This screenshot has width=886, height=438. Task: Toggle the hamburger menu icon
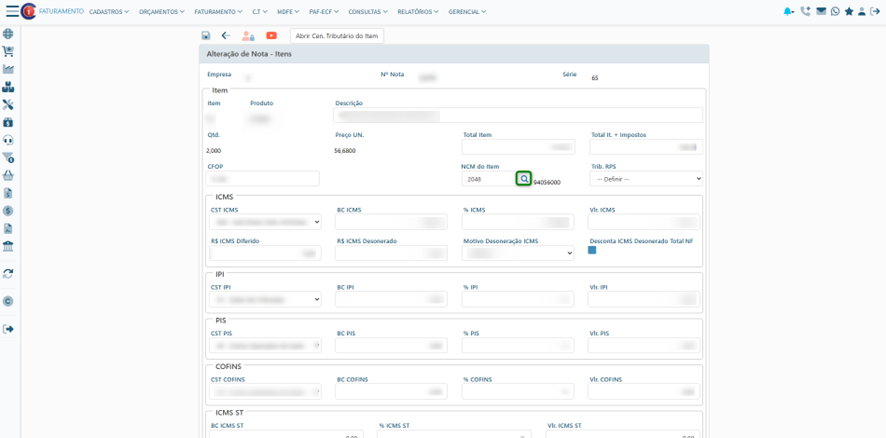12,12
